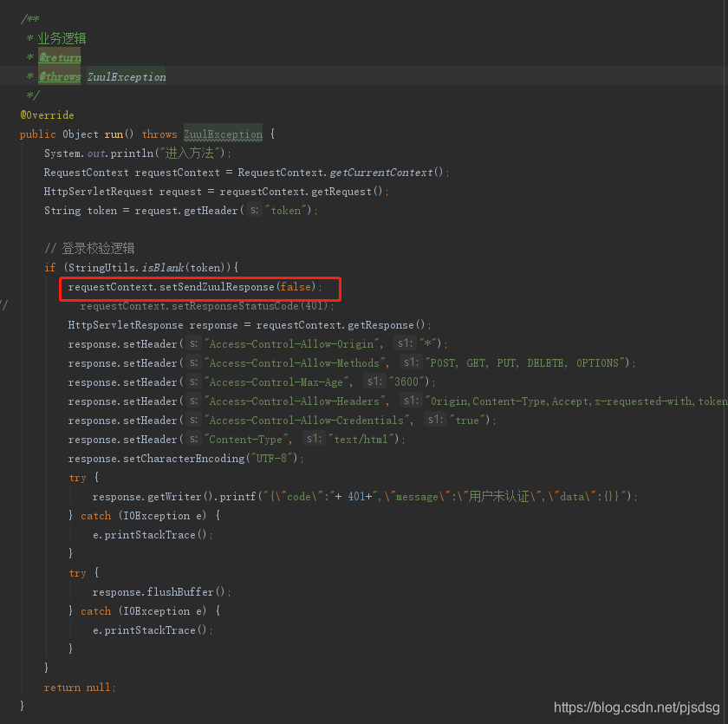This screenshot has height=724, width=728.
Task: Click ZuulException in the Javadoc comment
Action: pyautogui.click(x=127, y=76)
